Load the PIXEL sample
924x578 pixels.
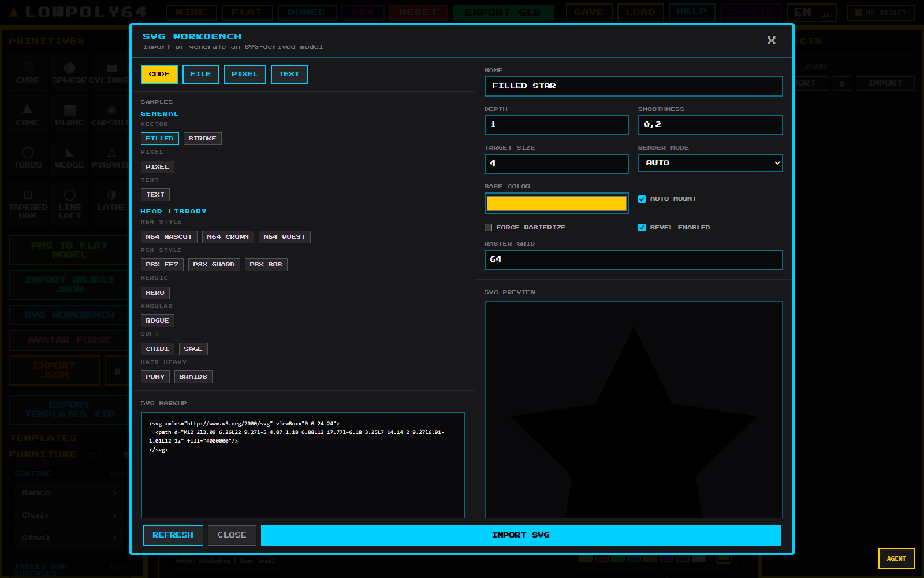point(157,167)
